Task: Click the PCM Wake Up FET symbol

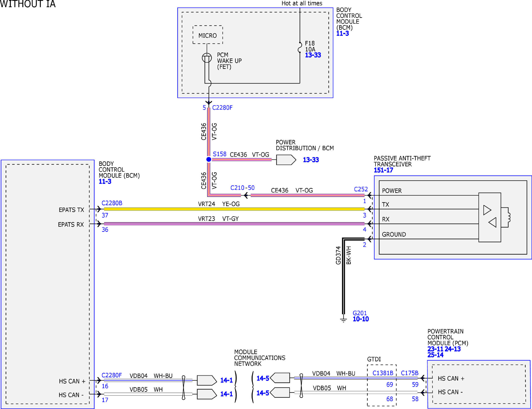Action: (207, 58)
